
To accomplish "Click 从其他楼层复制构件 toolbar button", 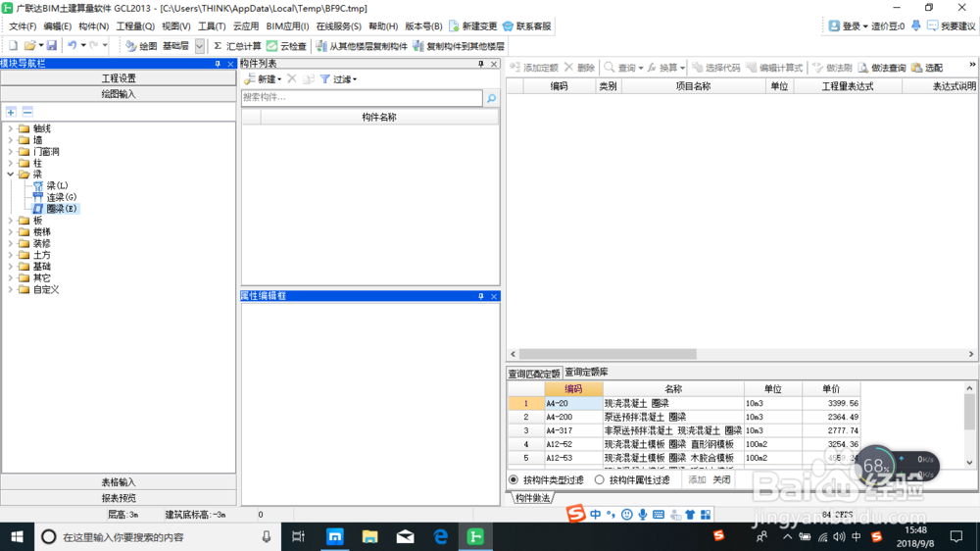I will coord(362,46).
